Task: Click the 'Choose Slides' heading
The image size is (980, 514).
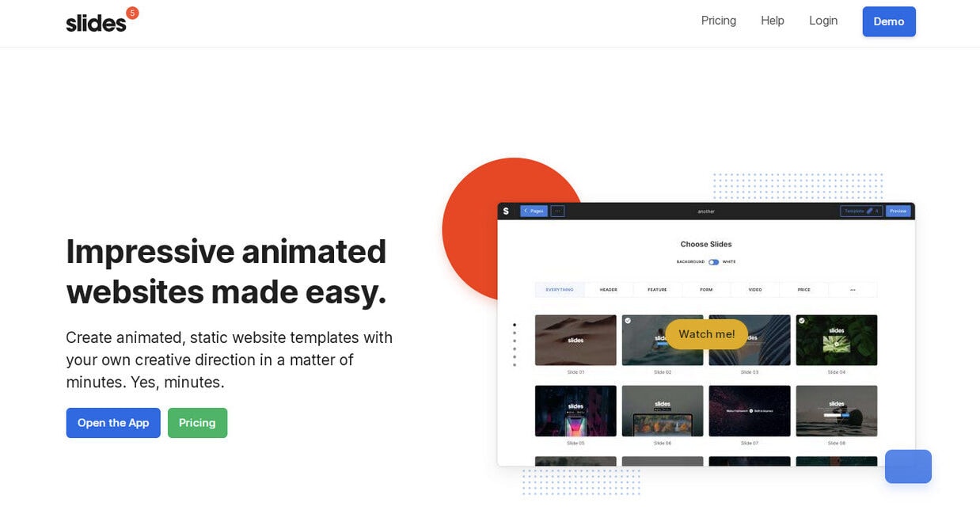Action: click(x=706, y=244)
